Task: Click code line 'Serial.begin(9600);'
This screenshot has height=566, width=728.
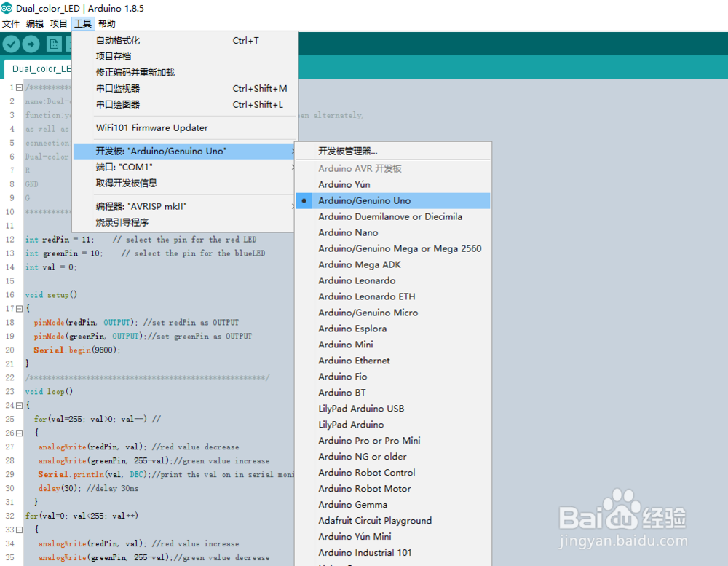Action: point(76,350)
